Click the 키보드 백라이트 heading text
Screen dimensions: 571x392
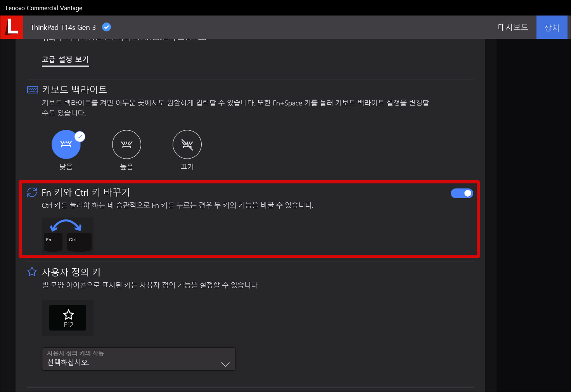click(x=74, y=90)
